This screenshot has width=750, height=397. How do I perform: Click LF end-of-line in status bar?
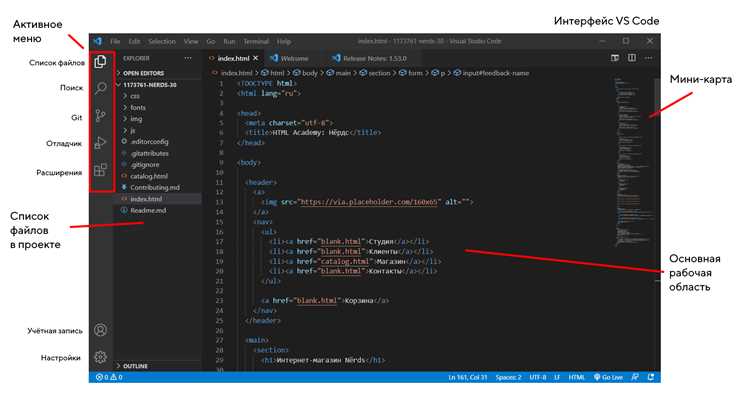[x=557, y=377]
